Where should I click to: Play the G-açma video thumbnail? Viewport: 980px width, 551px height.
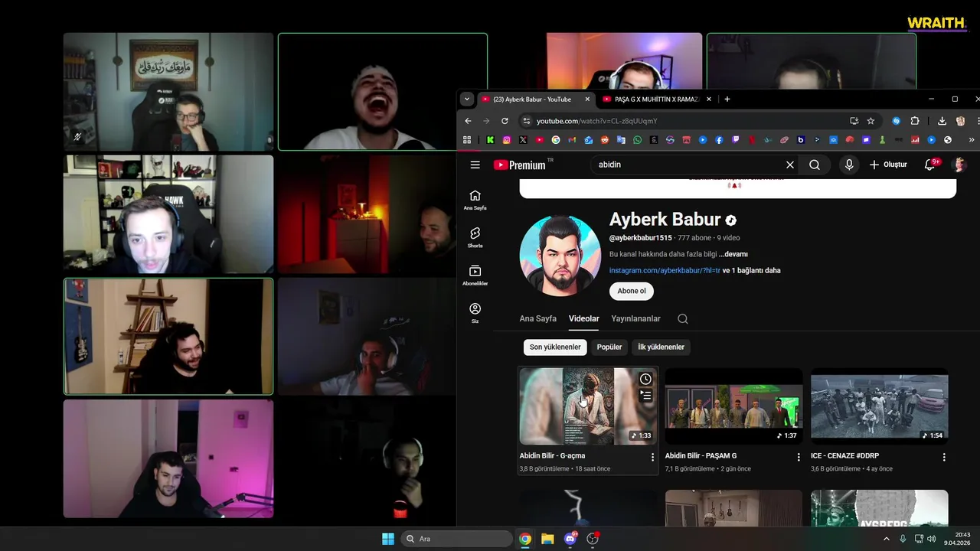pos(587,406)
